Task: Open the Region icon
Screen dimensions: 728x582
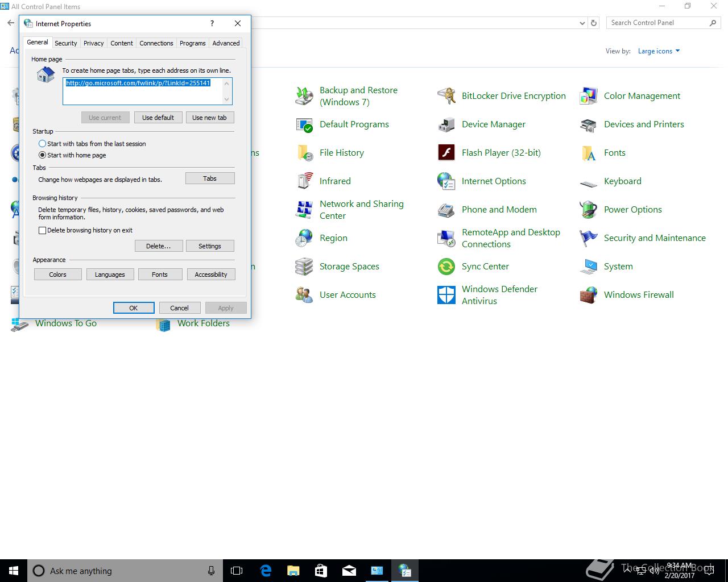Action: [x=304, y=238]
